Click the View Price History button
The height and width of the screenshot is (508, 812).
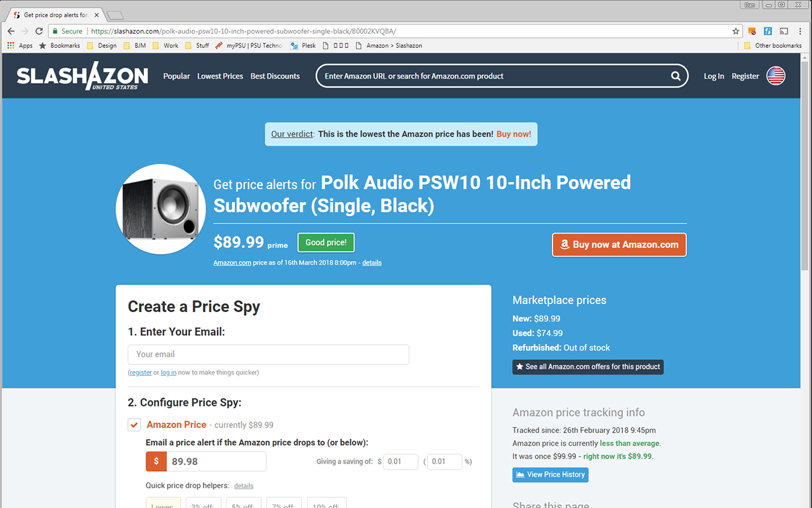coord(550,474)
